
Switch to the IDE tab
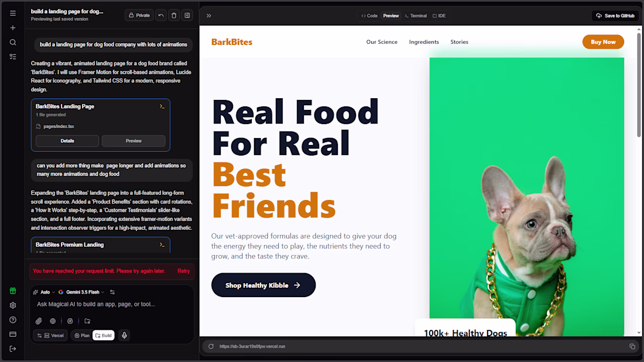[x=439, y=16]
